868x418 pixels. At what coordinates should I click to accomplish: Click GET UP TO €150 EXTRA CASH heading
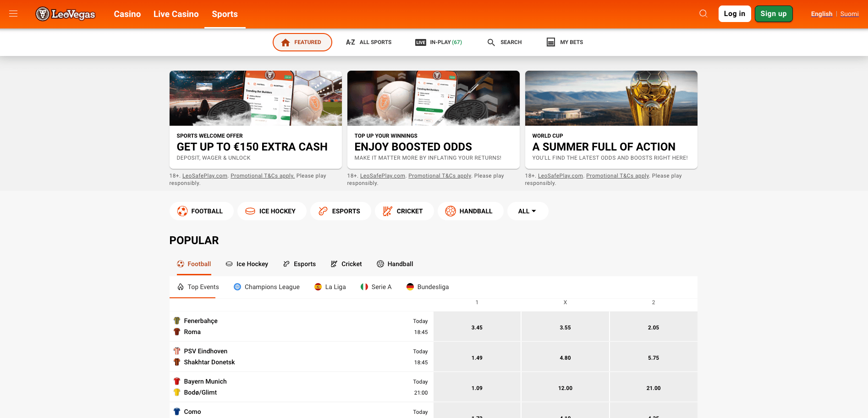pyautogui.click(x=252, y=147)
